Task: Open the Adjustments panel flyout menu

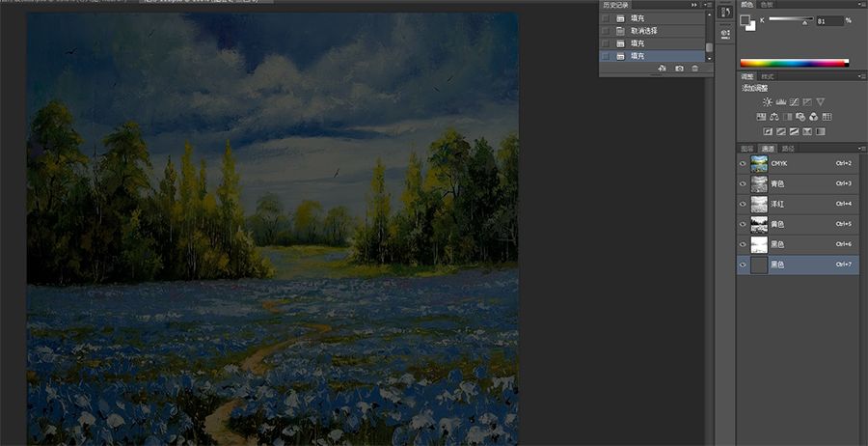Action: coord(862,76)
